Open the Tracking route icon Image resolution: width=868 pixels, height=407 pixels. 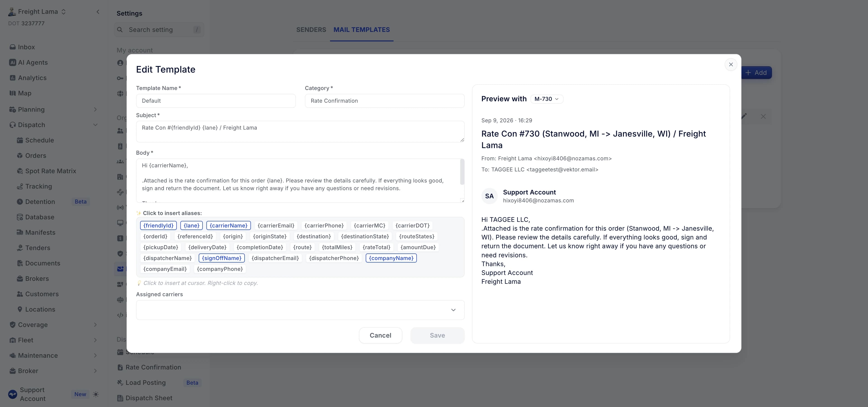point(20,187)
